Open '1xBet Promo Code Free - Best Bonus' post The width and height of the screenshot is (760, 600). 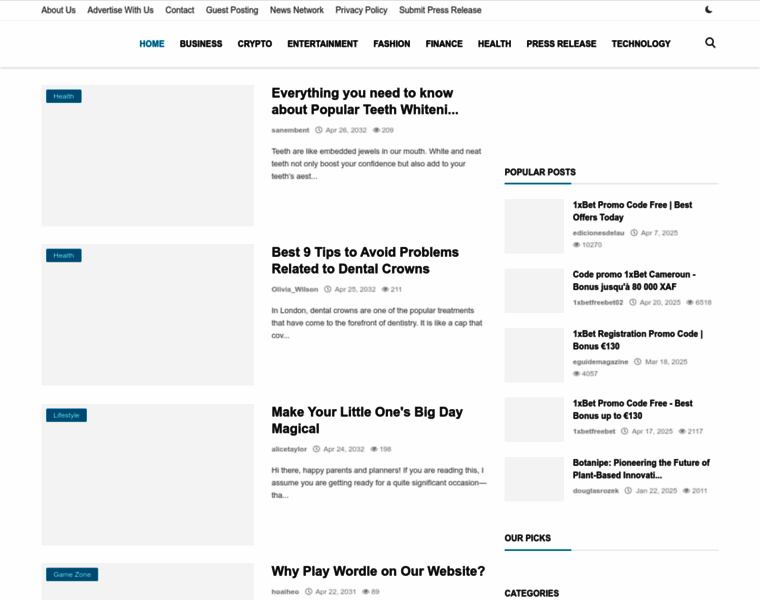(633, 410)
